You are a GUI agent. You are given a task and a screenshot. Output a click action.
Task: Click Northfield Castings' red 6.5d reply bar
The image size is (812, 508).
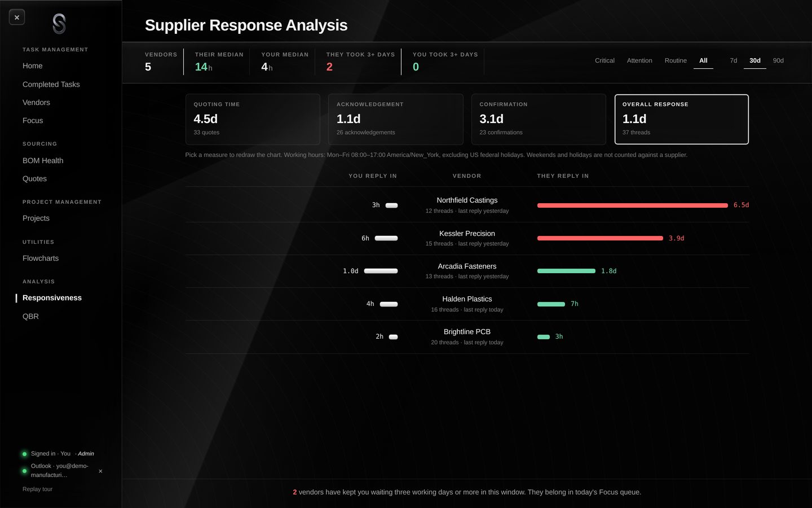point(633,205)
